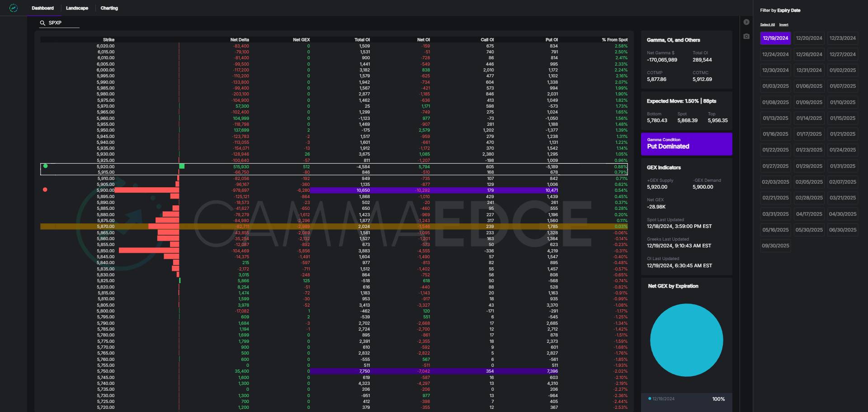Take a screenshot with camera icon

pos(746,36)
